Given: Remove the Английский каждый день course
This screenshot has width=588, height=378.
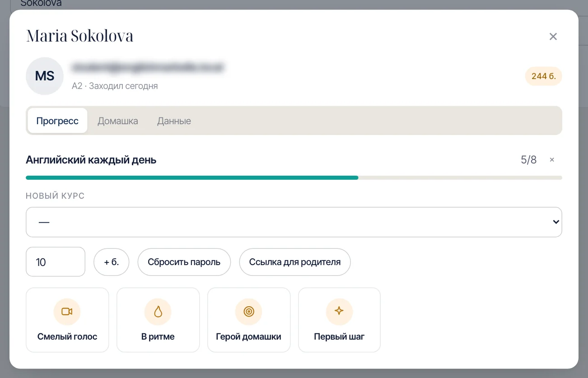Looking at the screenshot, I should click(552, 160).
